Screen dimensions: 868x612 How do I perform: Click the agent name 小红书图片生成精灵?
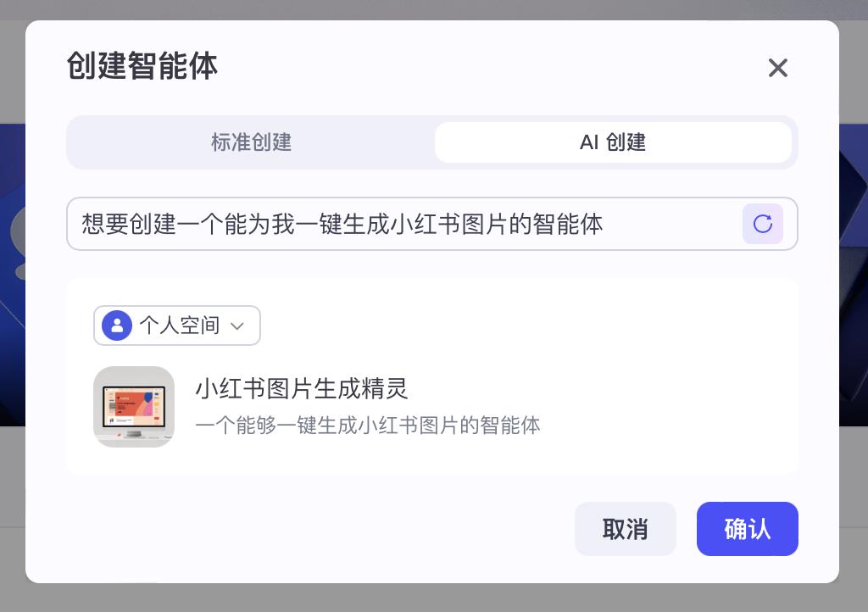[x=302, y=389]
